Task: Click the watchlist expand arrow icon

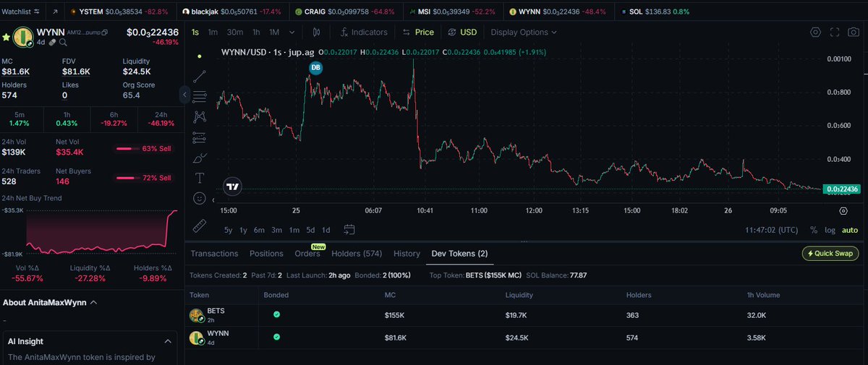Action: pyautogui.click(x=55, y=12)
